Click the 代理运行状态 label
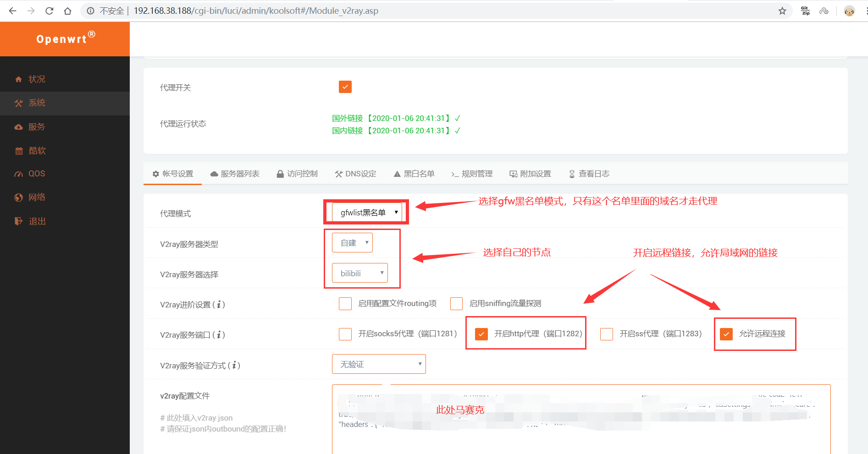Viewport: 868px width, 454px height. click(x=183, y=124)
